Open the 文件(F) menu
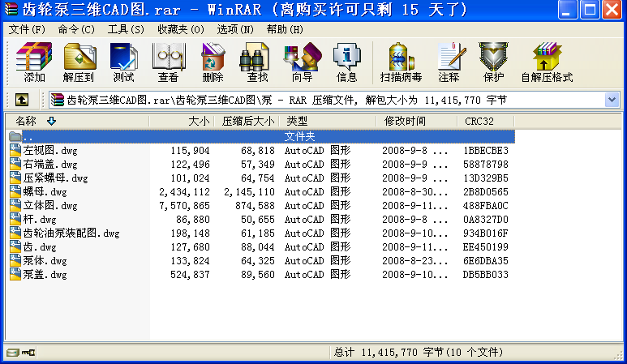The height and width of the screenshot is (364, 627). click(x=27, y=29)
